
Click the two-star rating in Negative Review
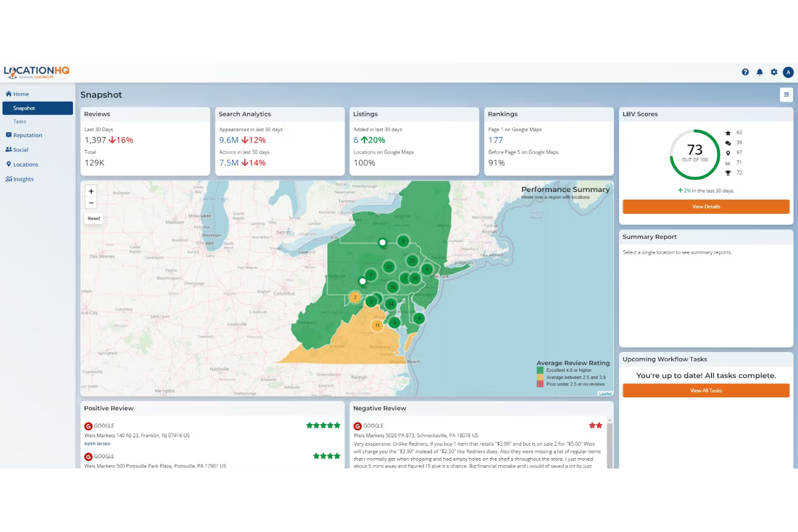[x=596, y=426]
